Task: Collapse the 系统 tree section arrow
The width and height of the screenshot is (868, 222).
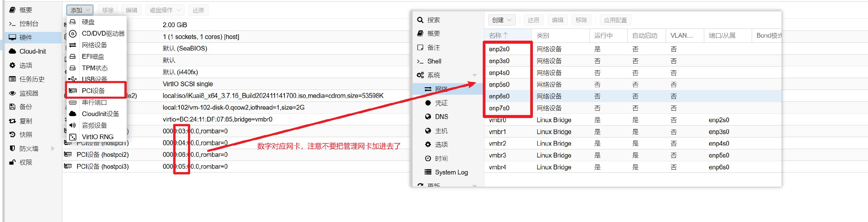Action: pos(474,75)
